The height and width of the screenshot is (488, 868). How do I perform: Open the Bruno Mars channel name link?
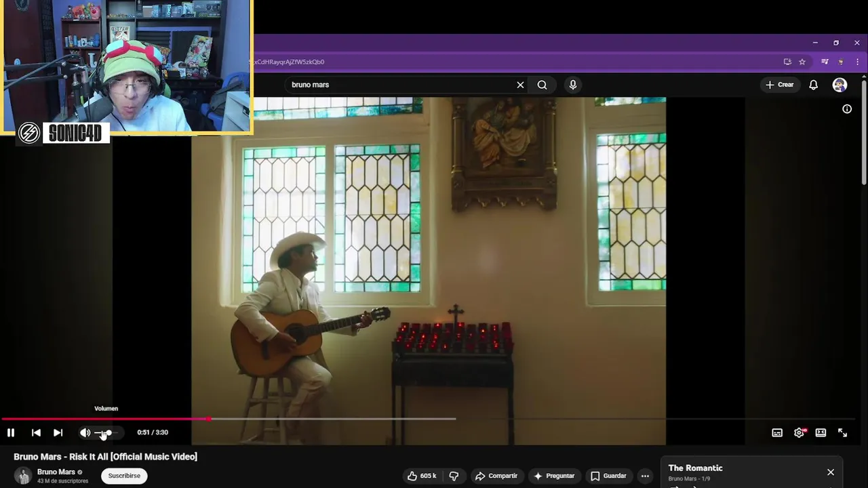(x=56, y=472)
